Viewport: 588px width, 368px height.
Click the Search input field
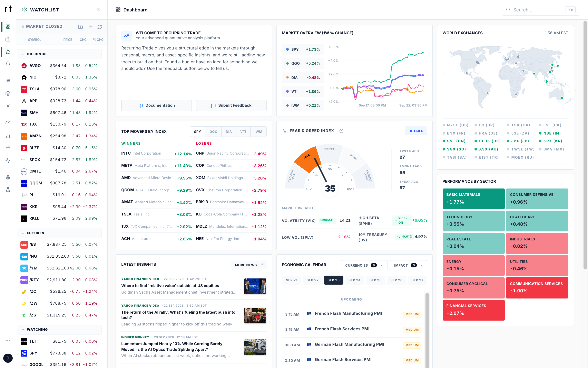coord(541,10)
